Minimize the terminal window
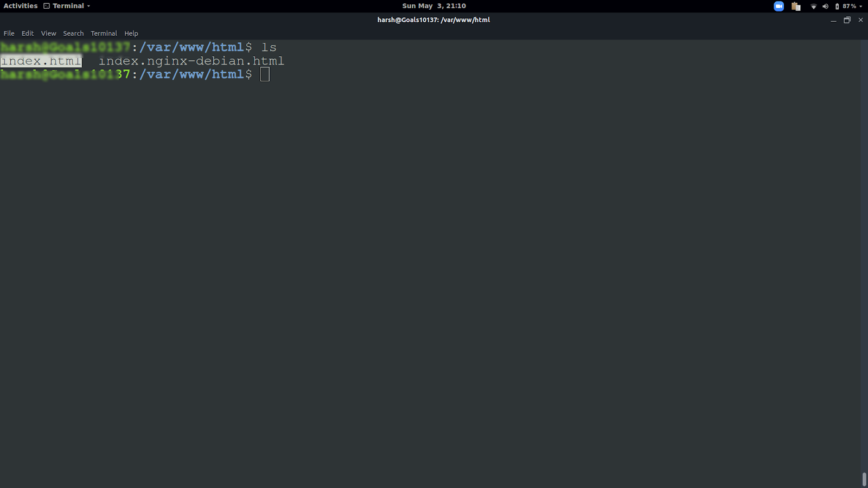Image resolution: width=868 pixels, height=488 pixels. (x=833, y=20)
